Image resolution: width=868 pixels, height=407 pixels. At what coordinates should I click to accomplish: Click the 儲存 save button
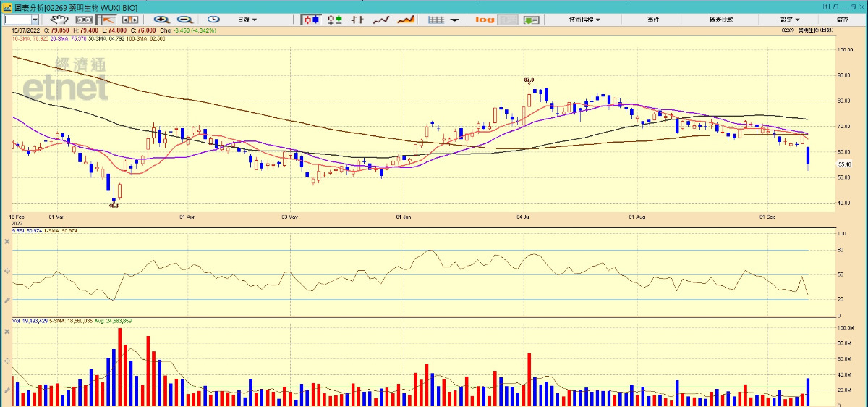click(843, 20)
